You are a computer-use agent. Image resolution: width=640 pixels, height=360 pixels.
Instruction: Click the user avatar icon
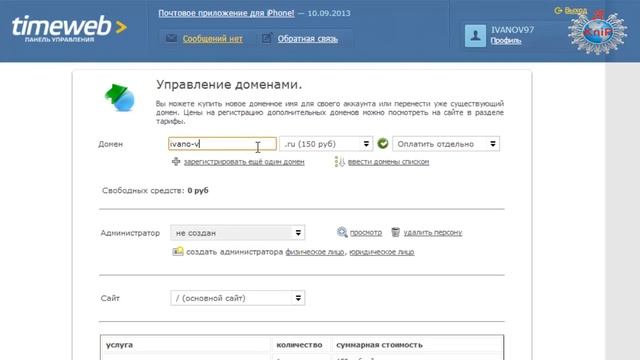(x=475, y=36)
